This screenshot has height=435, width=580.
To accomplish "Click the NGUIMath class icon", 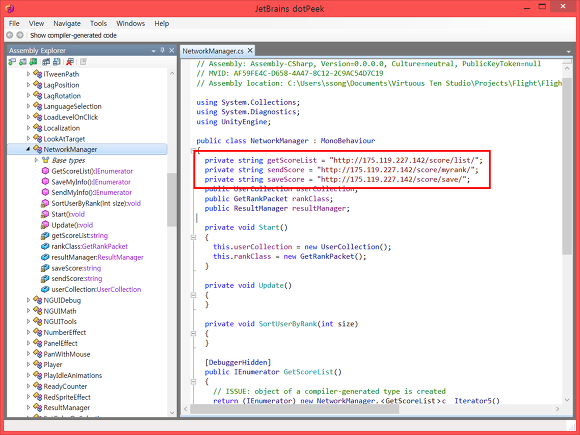I will [37, 311].
